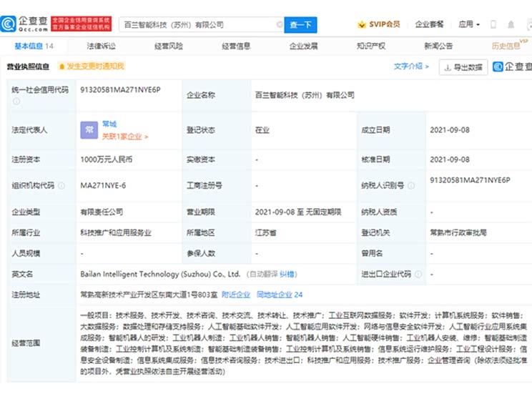Click the SVIP会员 crown icon
The image size is (532, 399).
tap(362, 24)
